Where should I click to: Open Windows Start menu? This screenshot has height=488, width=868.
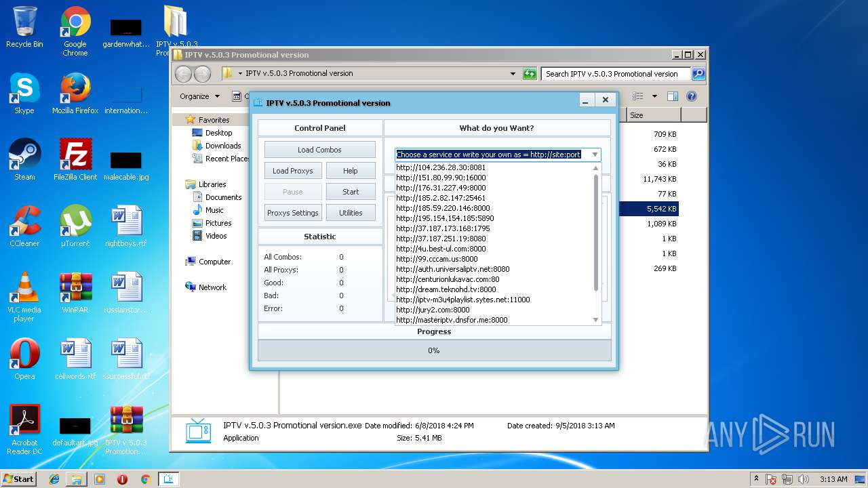click(19, 479)
